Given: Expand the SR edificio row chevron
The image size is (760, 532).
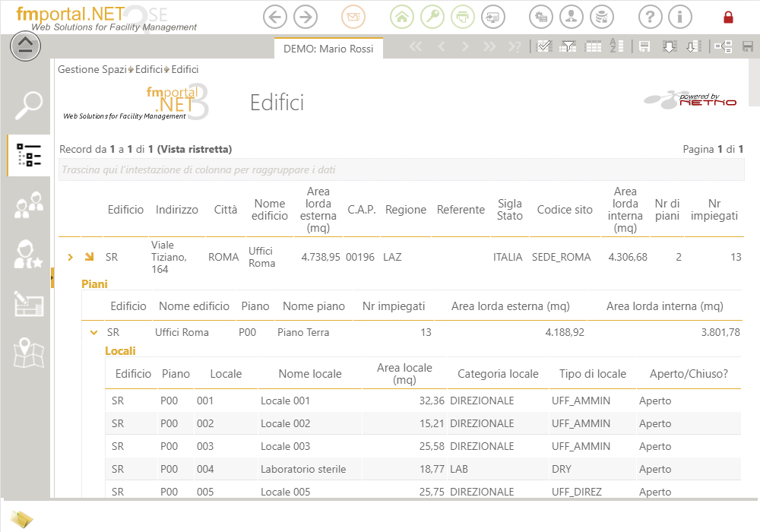Looking at the screenshot, I should pyautogui.click(x=70, y=258).
